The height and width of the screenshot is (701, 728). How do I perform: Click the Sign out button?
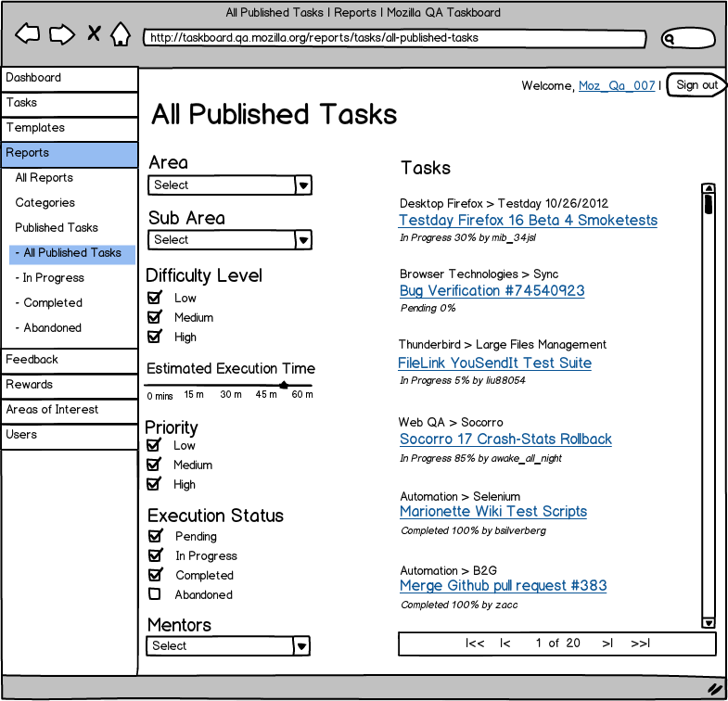pos(696,85)
